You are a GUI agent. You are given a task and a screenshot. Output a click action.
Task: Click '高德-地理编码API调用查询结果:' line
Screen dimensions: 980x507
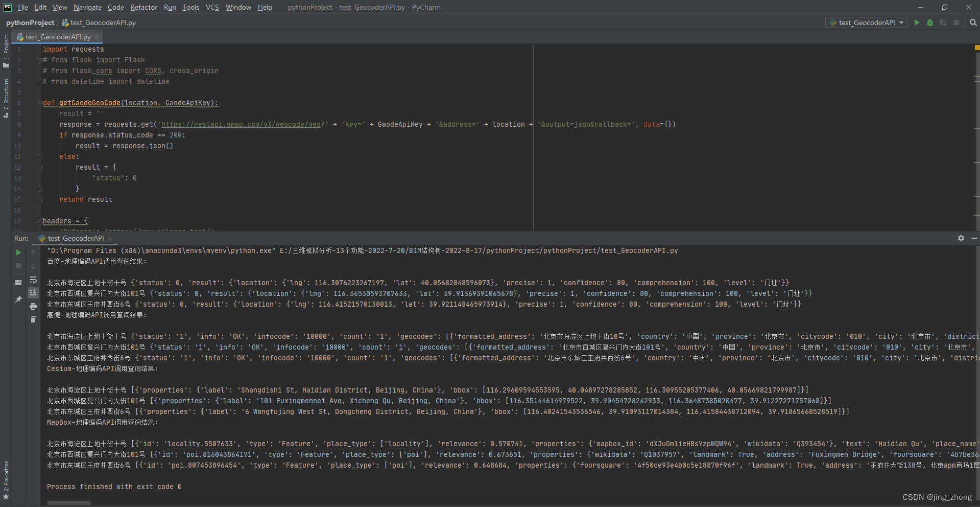pos(97,315)
